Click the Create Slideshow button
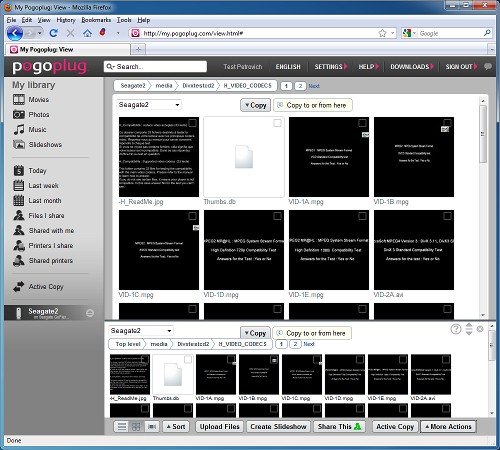 click(x=278, y=427)
